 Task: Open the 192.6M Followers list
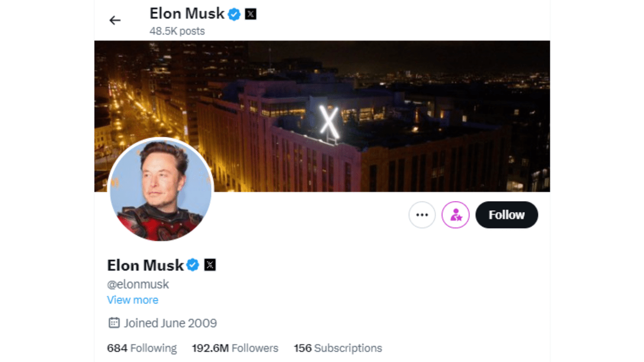235,348
